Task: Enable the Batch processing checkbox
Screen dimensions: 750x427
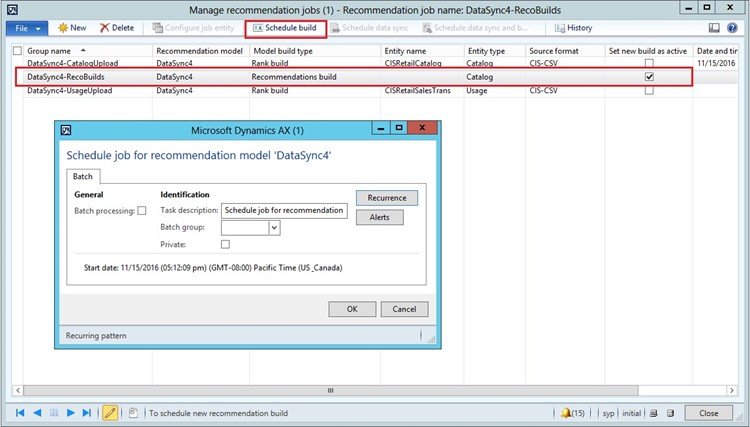Action: (x=142, y=210)
